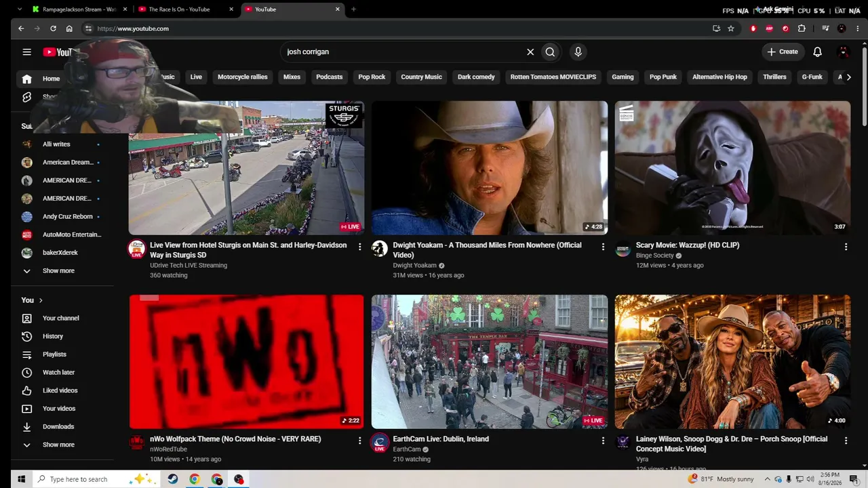Select the Alternative Hip Hop chip
868x488 pixels.
click(719, 77)
